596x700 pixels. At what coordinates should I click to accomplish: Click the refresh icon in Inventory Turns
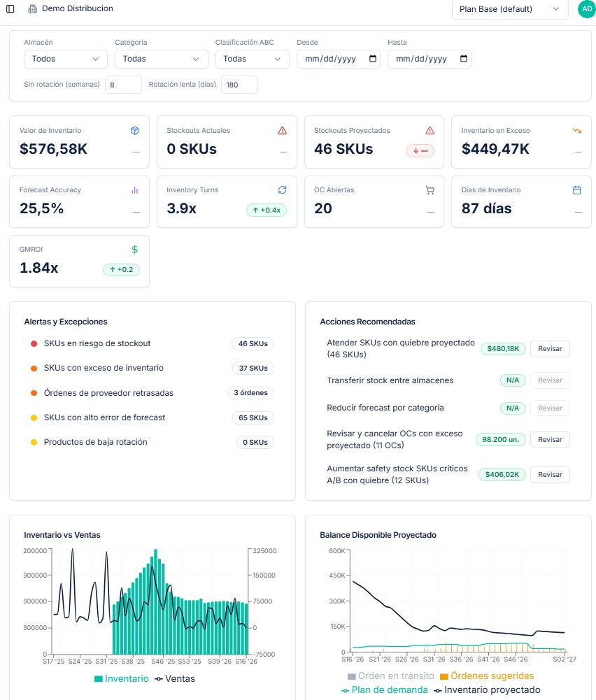click(282, 190)
